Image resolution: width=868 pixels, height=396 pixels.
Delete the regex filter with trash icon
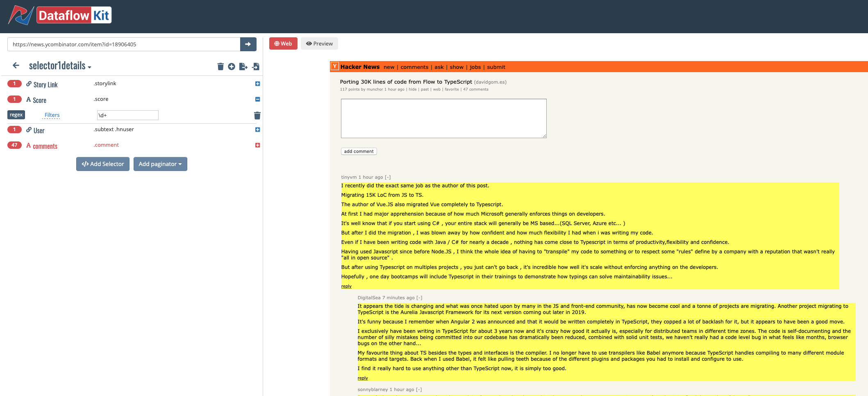pos(257,116)
